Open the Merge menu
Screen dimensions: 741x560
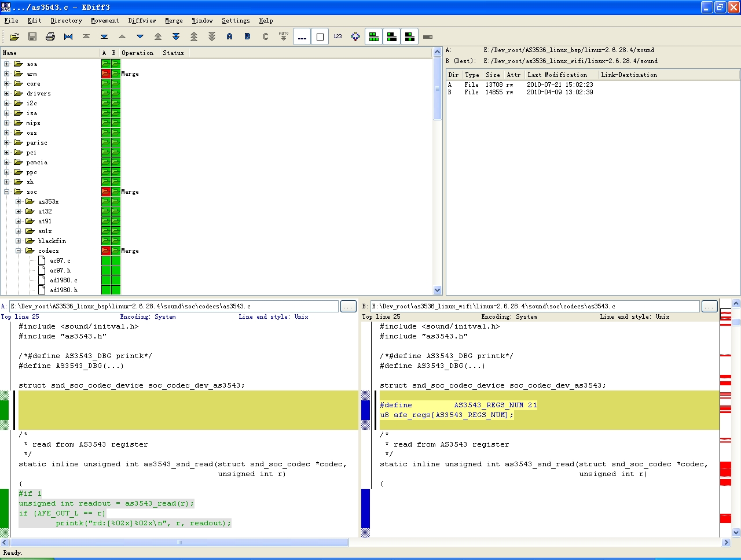(x=174, y=20)
